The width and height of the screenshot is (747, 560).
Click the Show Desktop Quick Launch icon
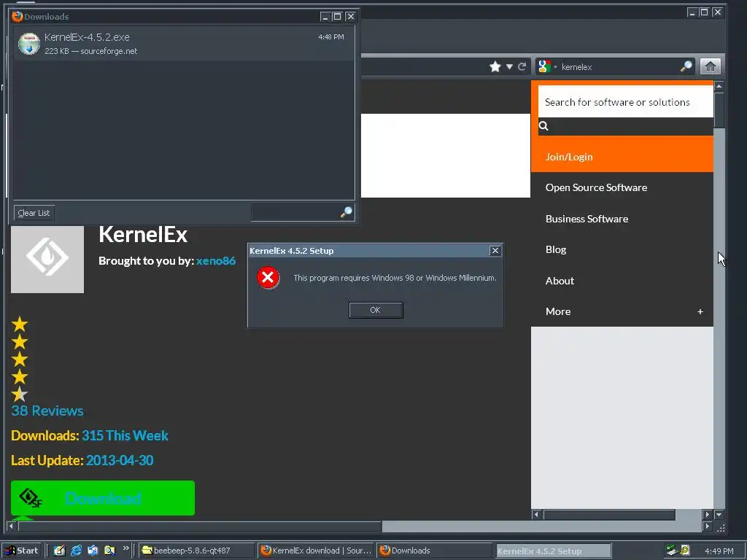(59, 551)
